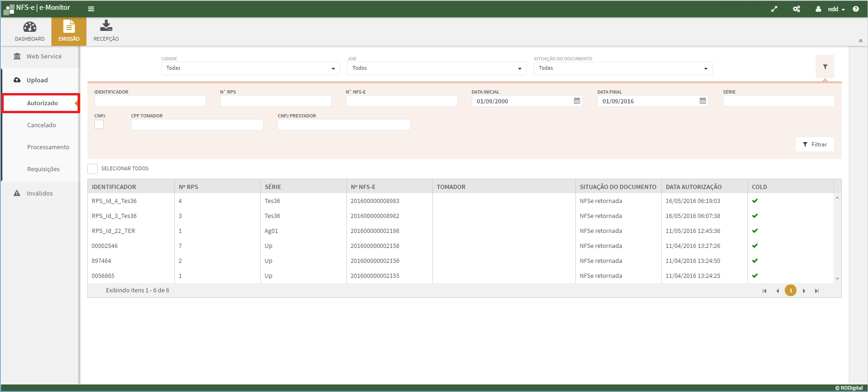The height and width of the screenshot is (392, 868).
Task: Click the Recepção download icon
Action: click(106, 26)
